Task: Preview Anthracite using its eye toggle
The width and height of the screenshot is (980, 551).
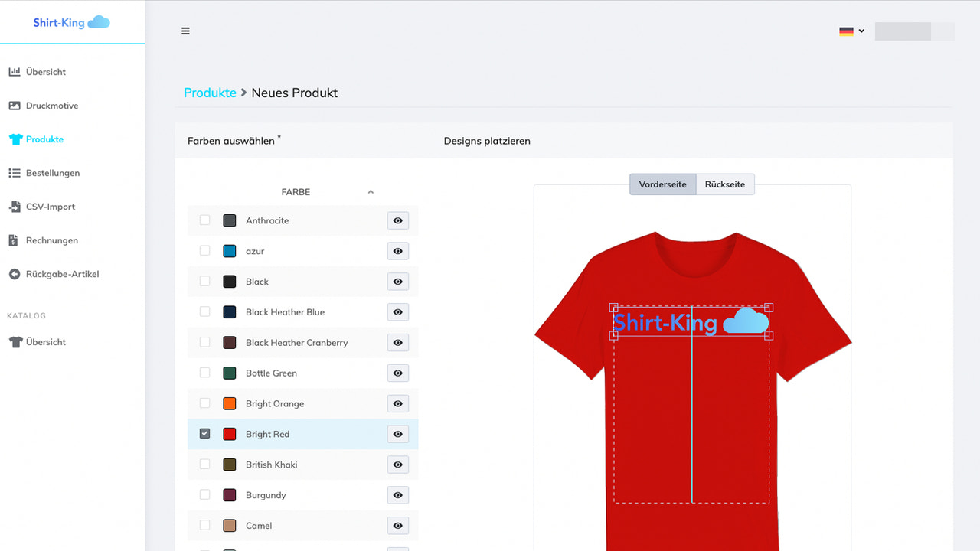Action: point(397,220)
